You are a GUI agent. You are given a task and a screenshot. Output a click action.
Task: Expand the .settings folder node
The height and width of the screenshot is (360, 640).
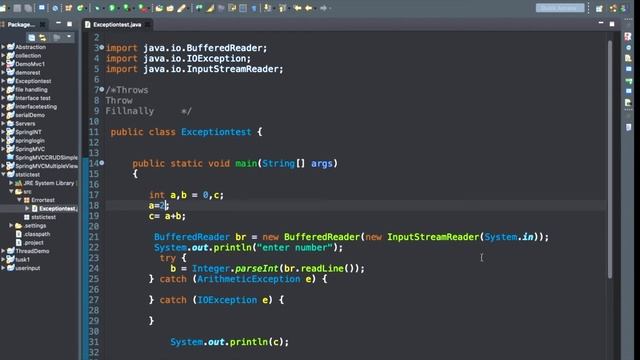[x=11, y=225]
